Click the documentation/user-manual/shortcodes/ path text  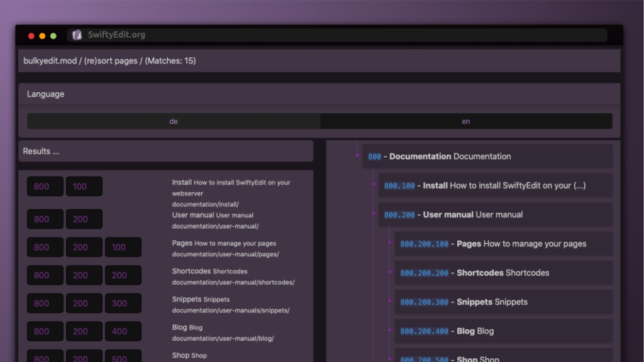pos(233,282)
